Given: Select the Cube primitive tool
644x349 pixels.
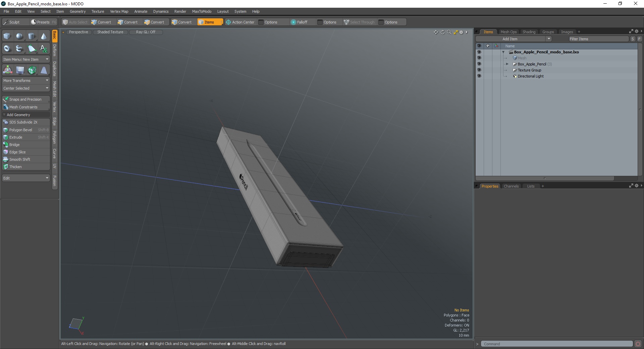Looking at the screenshot, I should coord(7,36).
